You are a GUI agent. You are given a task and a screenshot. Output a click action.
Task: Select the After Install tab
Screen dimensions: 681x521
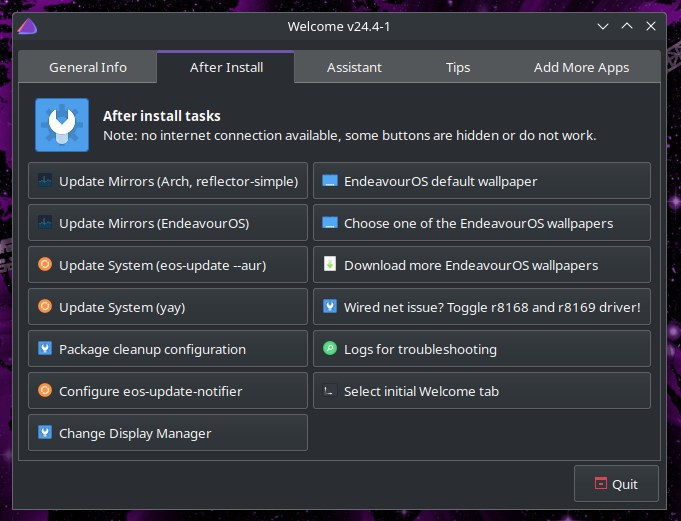tap(226, 67)
